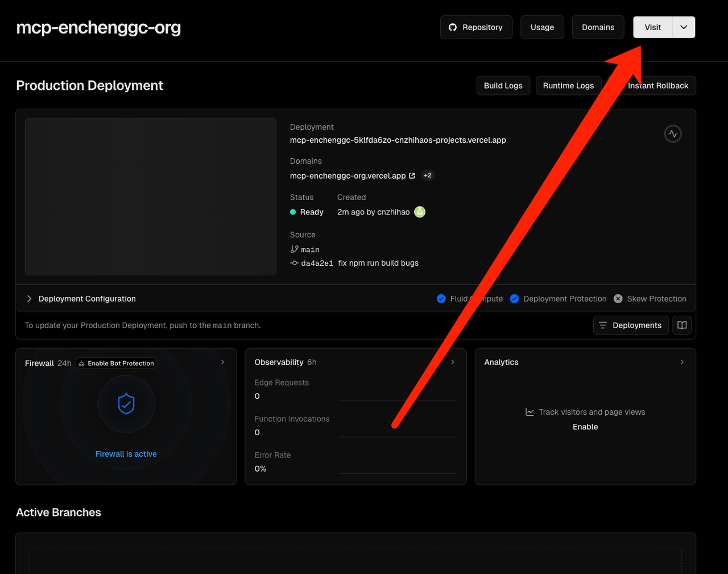Image resolution: width=728 pixels, height=574 pixels.
Task: Open the GitHub Repository button
Action: [476, 27]
